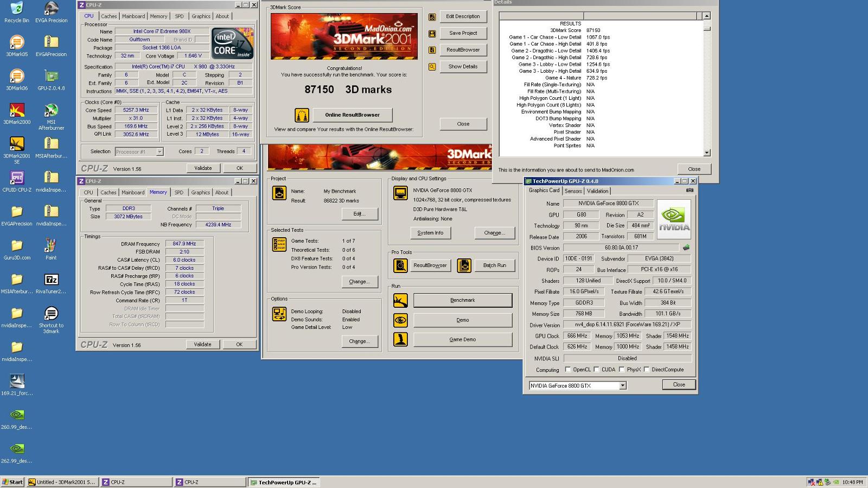Click the Game Demo button

(463, 340)
